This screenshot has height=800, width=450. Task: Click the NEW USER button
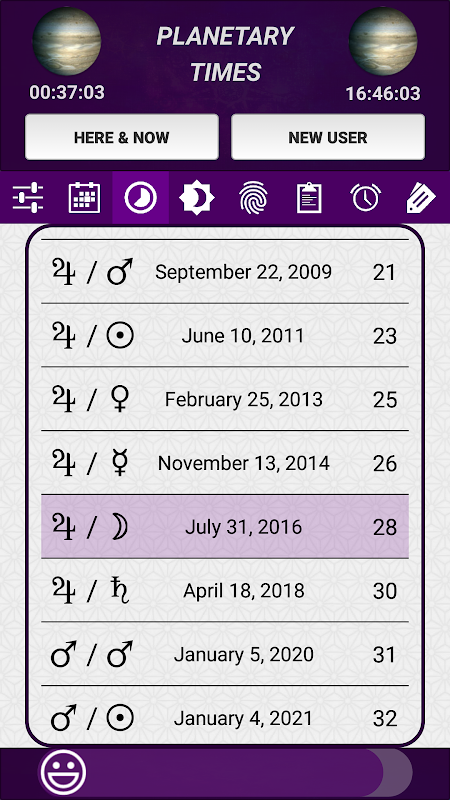pos(328,137)
